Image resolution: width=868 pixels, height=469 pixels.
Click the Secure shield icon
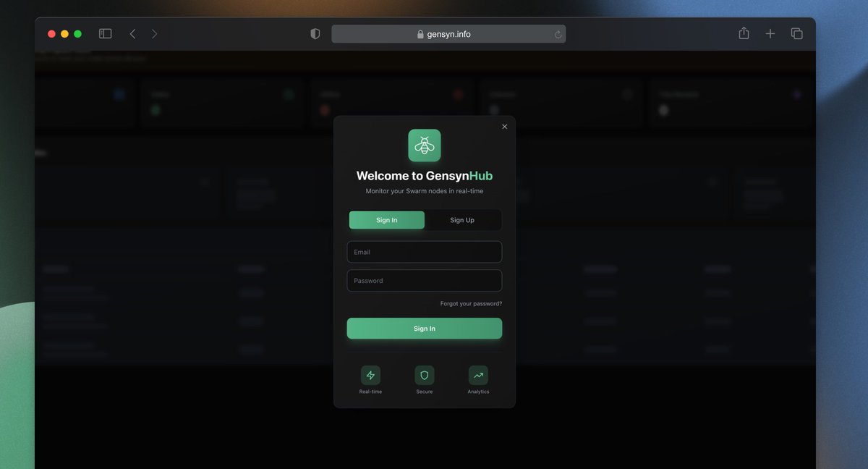coord(425,375)
